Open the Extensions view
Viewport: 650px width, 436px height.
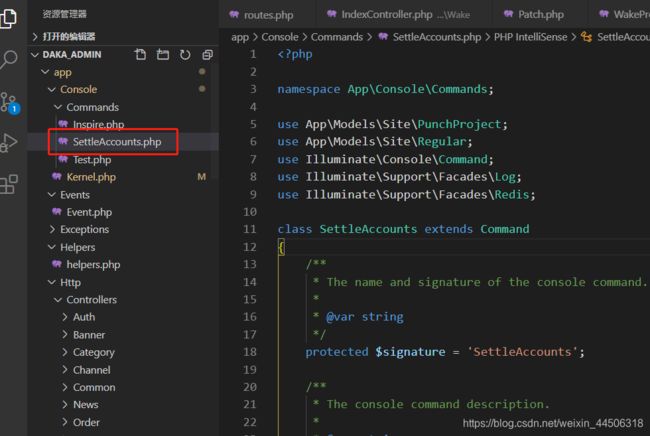(8, 184)
